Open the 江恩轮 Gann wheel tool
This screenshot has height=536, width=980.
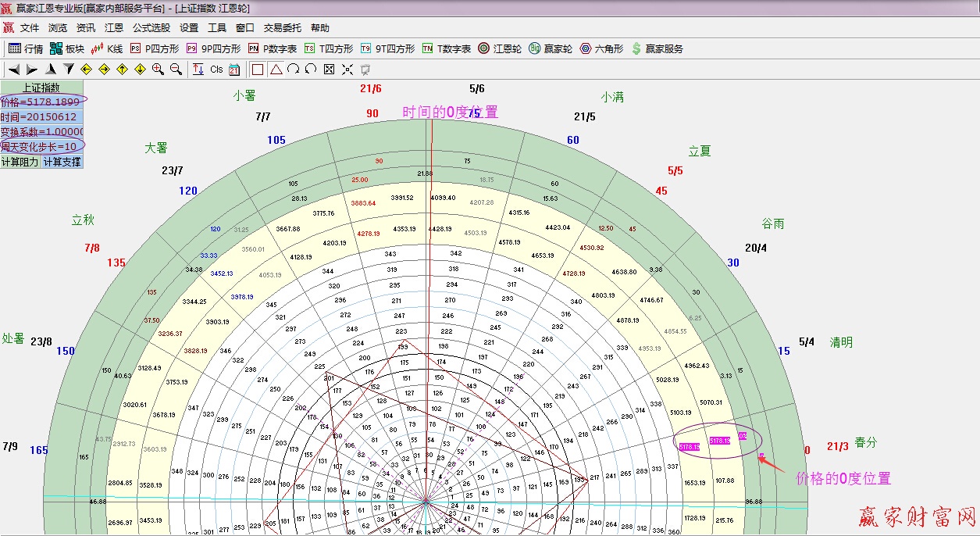(499, 48)
